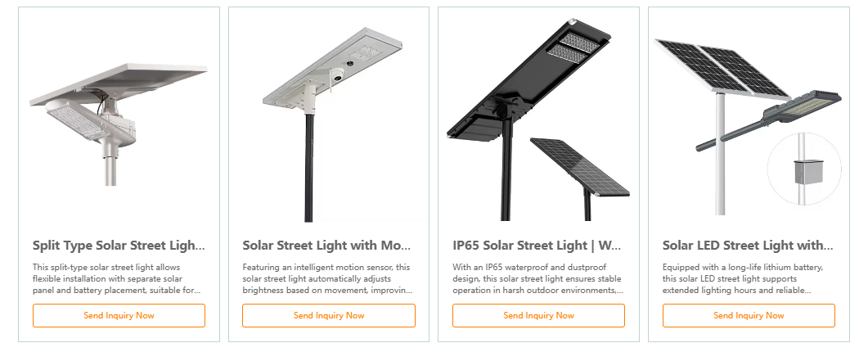This screenshot has width=868, height=352.
Task: Open the Split Type Solar Street Light title
Action: (119, 245)
